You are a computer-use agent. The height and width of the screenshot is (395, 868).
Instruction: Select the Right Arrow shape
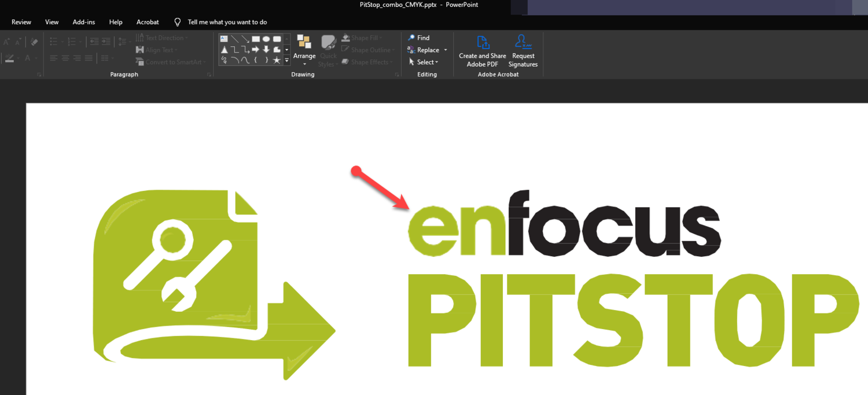256,50
